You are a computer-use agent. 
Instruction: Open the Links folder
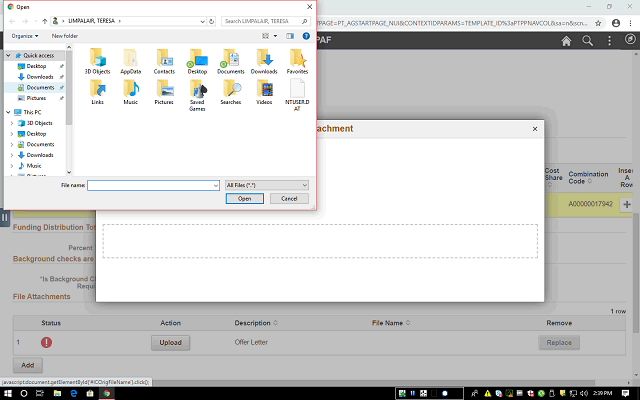tap(98, 92)
